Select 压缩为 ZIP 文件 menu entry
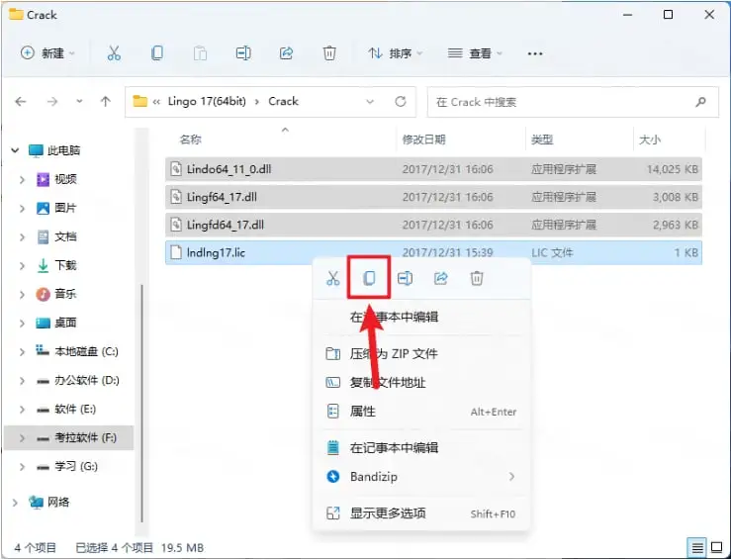Screen dimensions: 731x560 pos(422,354)
